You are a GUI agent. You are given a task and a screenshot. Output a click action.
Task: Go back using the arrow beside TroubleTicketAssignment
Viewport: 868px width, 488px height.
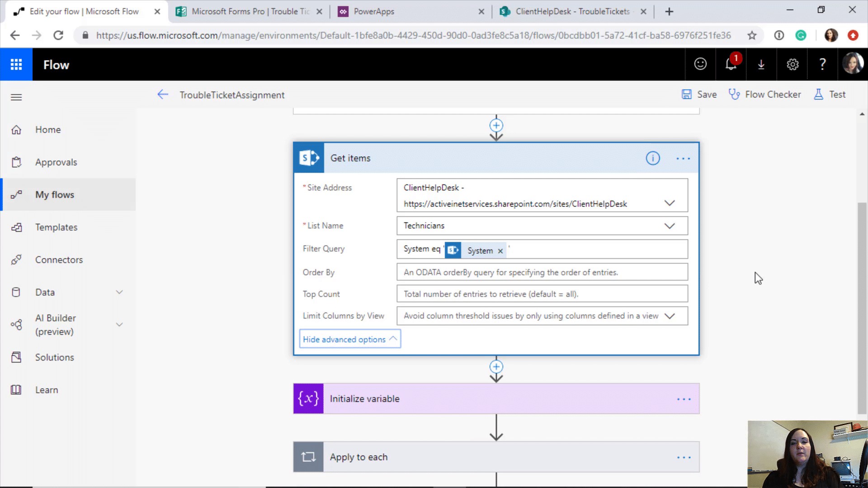coord(163,94)
